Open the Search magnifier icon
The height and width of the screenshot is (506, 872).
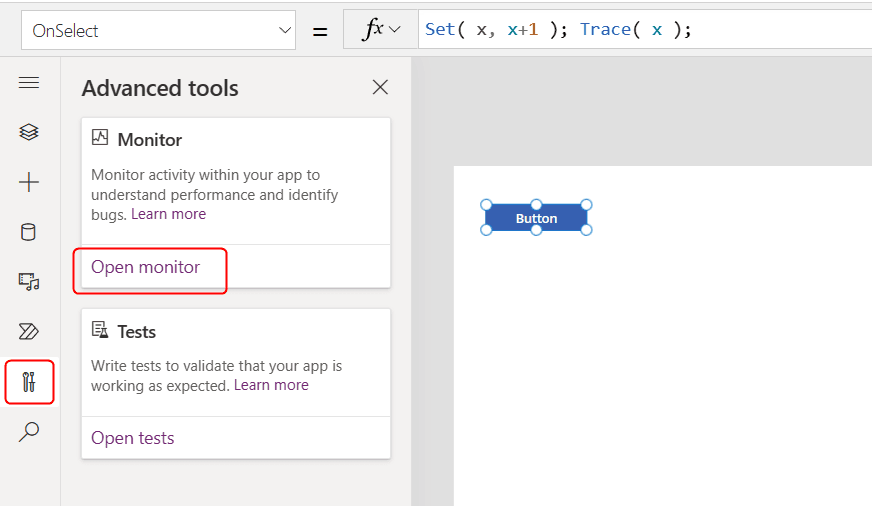coord(29,431)
